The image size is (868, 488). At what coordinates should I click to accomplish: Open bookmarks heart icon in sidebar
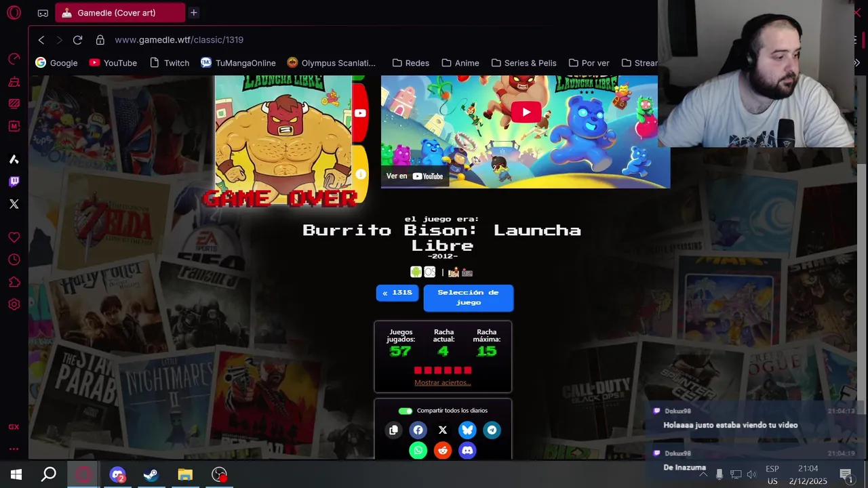point(14,238)
